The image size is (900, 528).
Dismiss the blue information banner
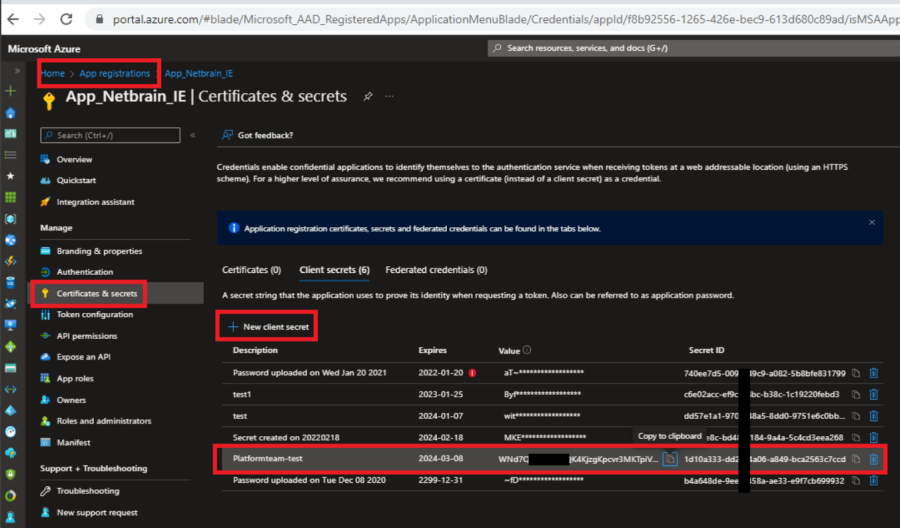871,222
